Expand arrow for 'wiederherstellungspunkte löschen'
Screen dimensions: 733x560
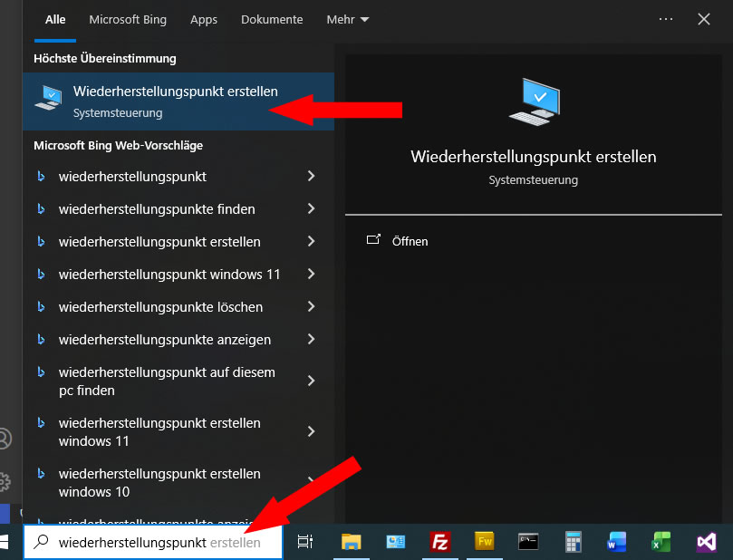click(x=311, y=307)
